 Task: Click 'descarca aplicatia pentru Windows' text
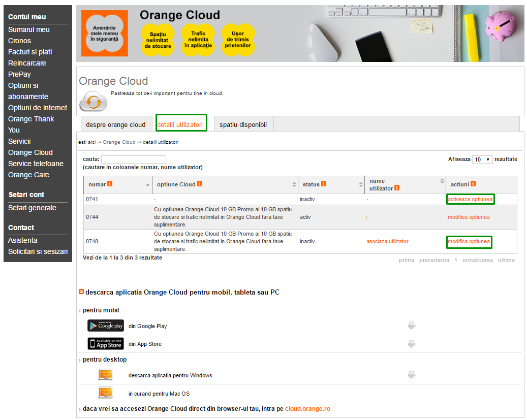point(170,375)
